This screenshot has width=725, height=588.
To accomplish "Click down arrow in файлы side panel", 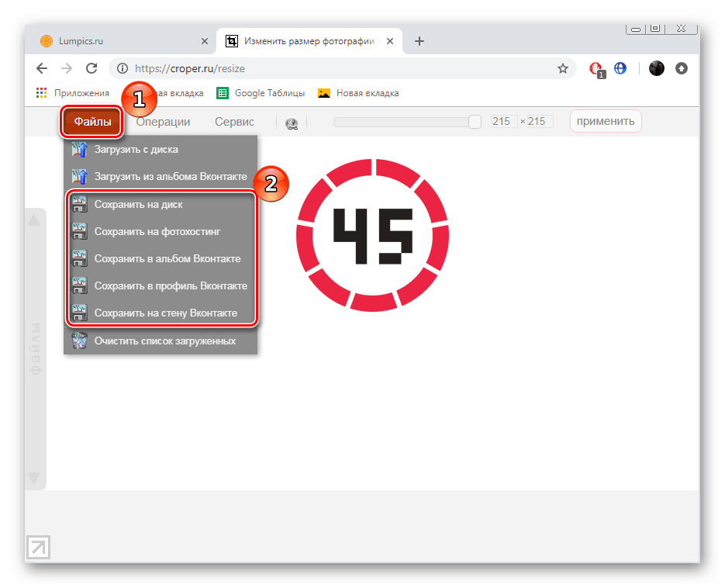I will [x=34, y=477].
